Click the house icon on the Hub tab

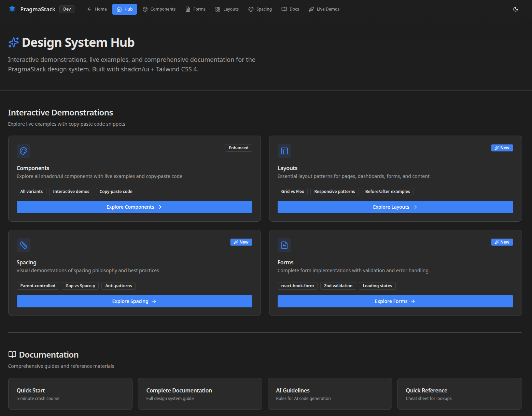point(118,9)
